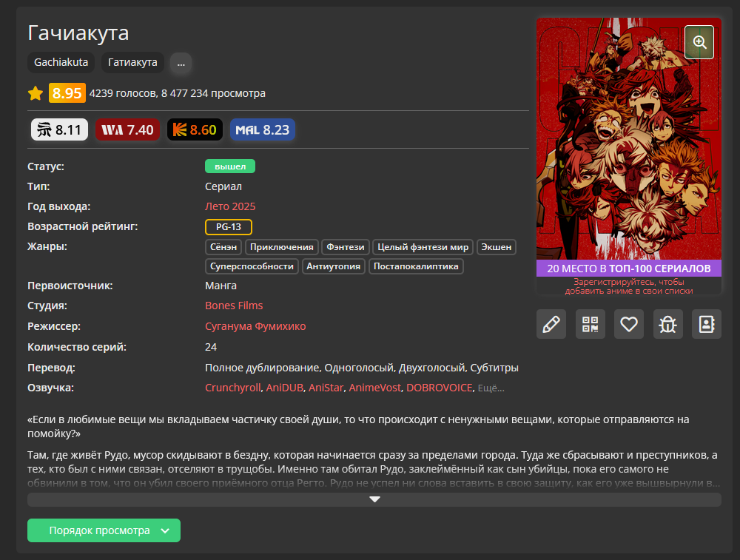740x560 pixels.
Task: Click the contact book icon button
Action: point(706,324)
